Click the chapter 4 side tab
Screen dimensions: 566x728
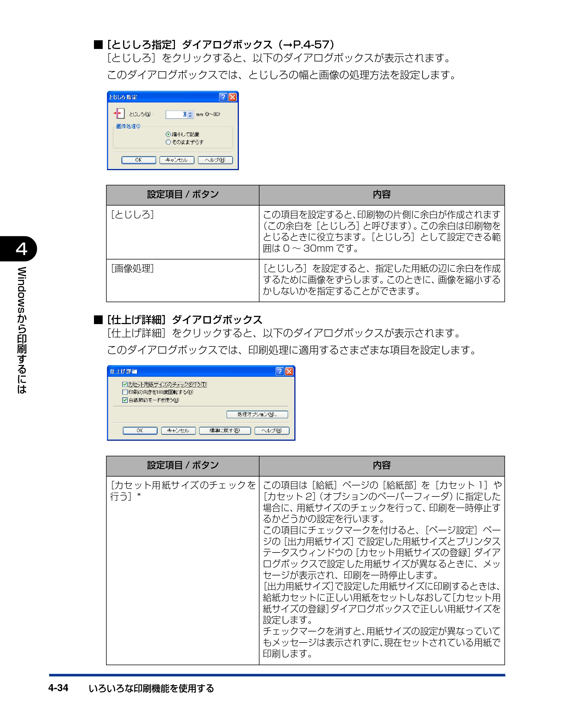(18, 249)
